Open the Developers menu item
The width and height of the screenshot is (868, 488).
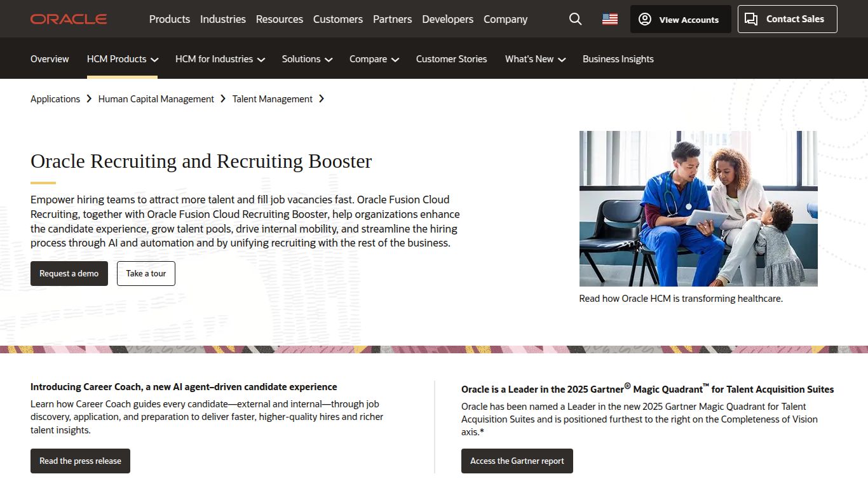(447, 19)
